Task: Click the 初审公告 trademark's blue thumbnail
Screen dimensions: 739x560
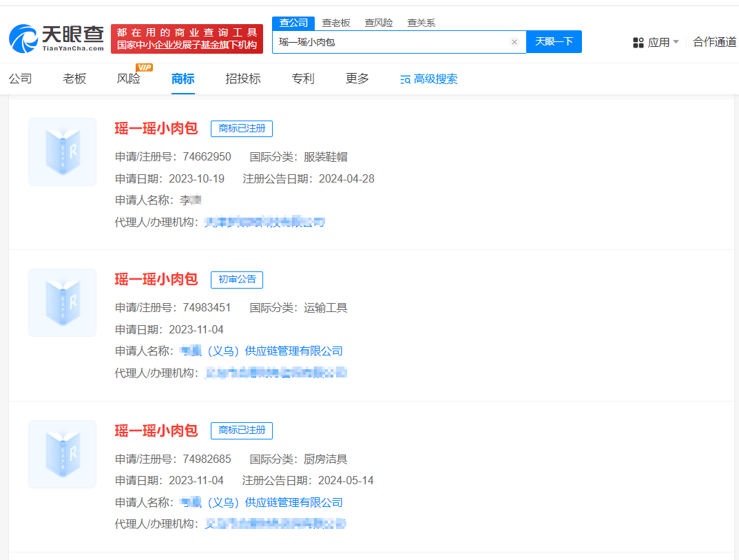Action: tap(61, 303)
